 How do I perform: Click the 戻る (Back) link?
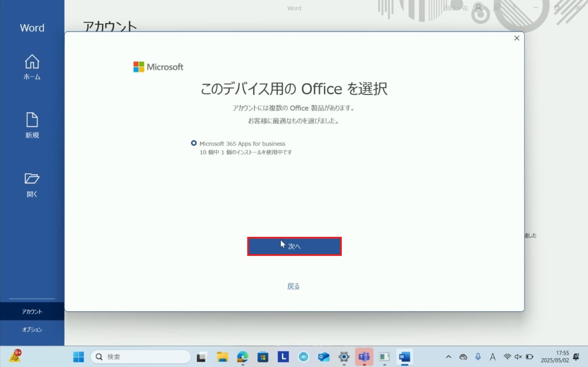point(293,286)
